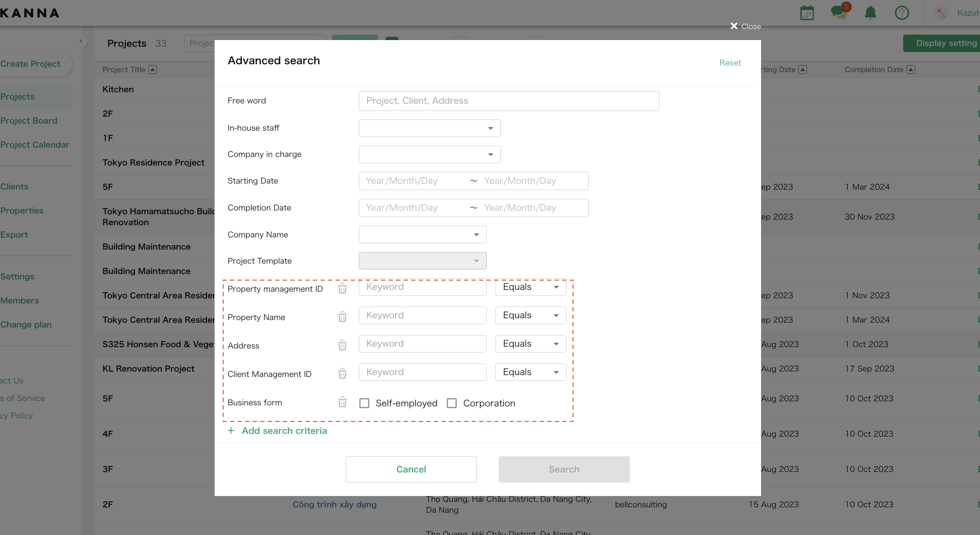980x535 pixels.
Task: Delete the Business form criterion via trash icon
Action: tap(342, 402)
